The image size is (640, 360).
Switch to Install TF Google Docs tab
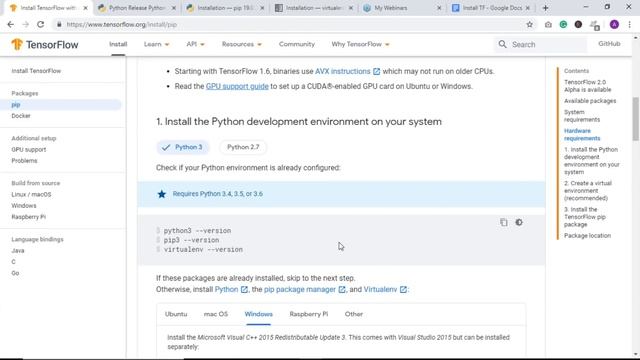tap(490, 8)
